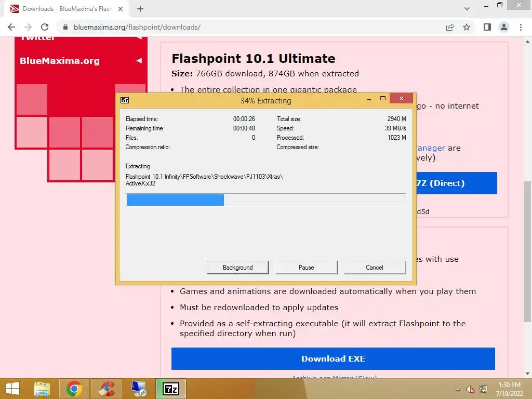Click the Total size value 2940 M
The width and height of the screenshot is (532, 399).
396,119
